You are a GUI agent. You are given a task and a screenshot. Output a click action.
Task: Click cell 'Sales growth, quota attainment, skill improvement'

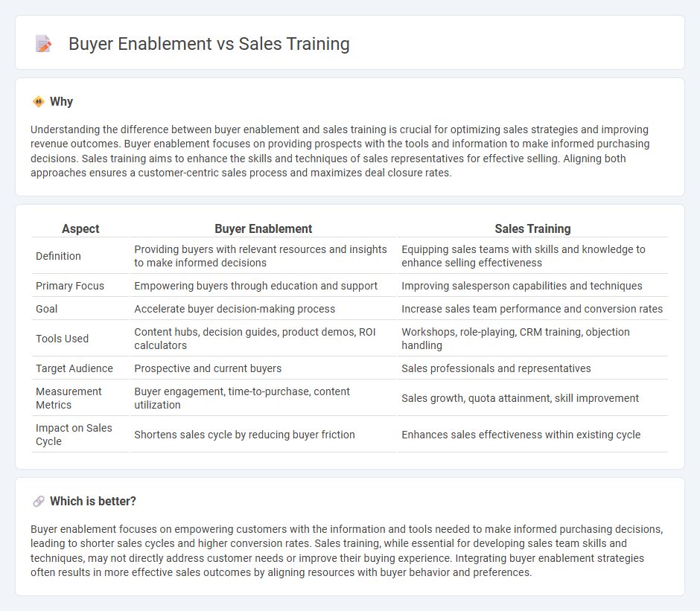(x=532, y=398)
